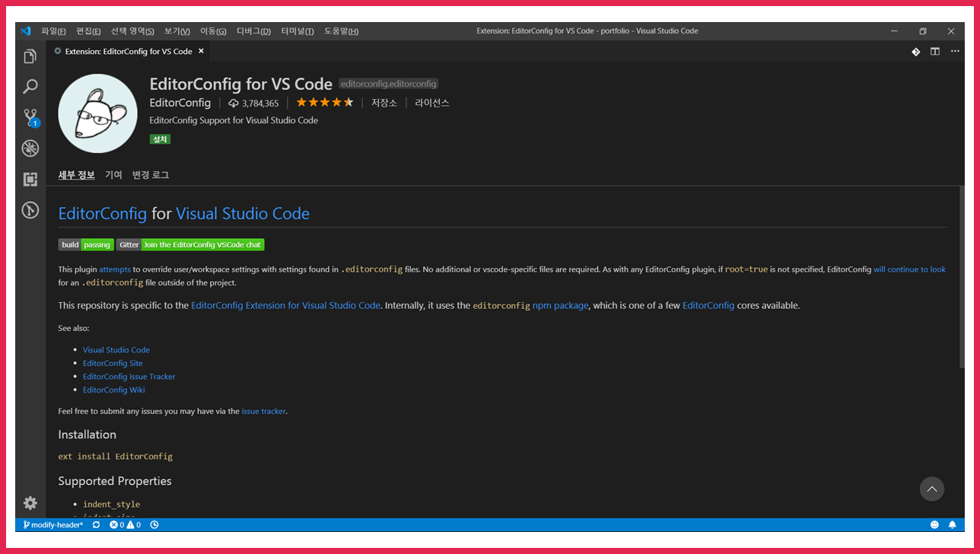
Task: Click the EditorConfig mouse logo
Action: tap(97, 113)
